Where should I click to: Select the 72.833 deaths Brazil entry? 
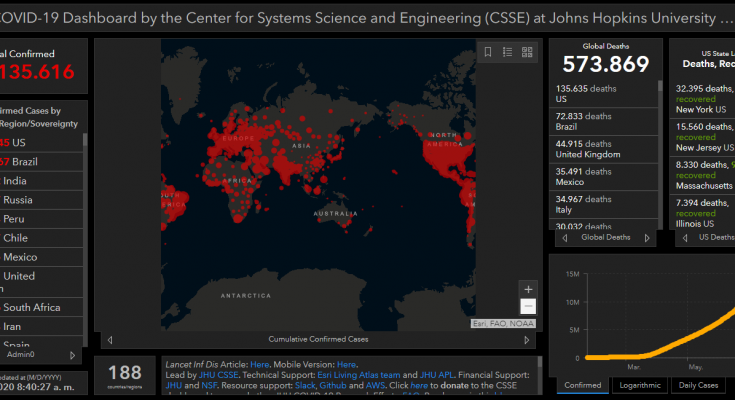[x=604, y=121]
